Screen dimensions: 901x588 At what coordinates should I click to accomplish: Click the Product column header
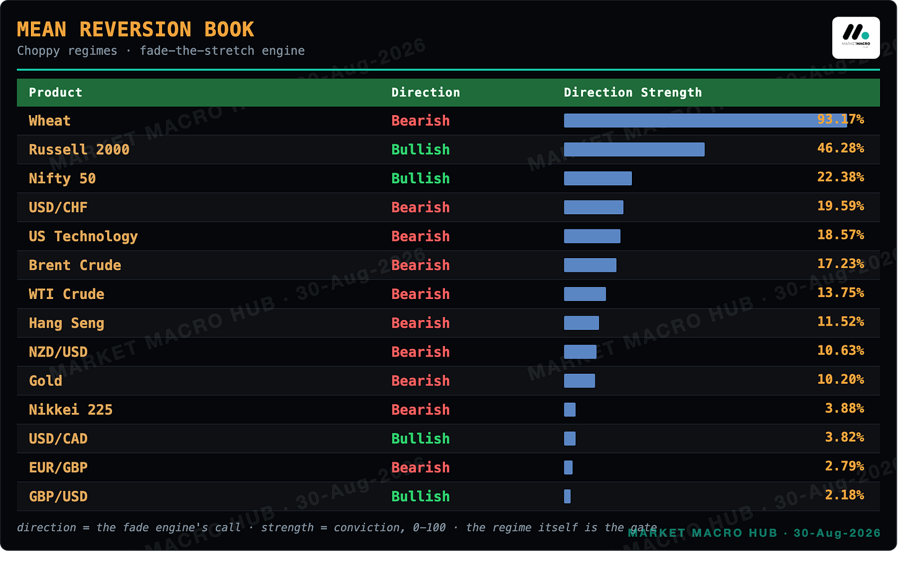pos(56,92)
